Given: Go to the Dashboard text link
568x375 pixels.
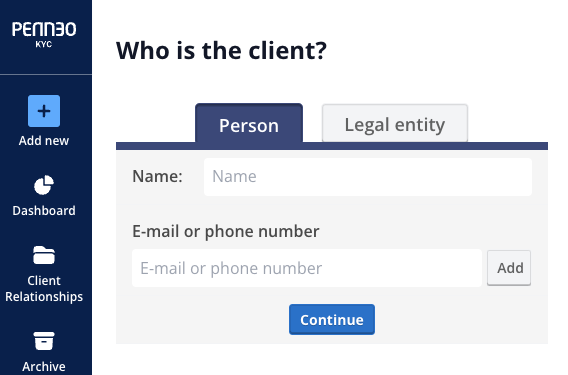Looking at the screenshot, I should [44, 211].
